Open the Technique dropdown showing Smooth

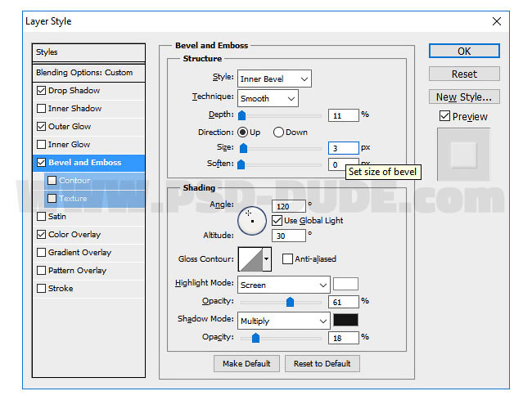(x=268, y=98)
